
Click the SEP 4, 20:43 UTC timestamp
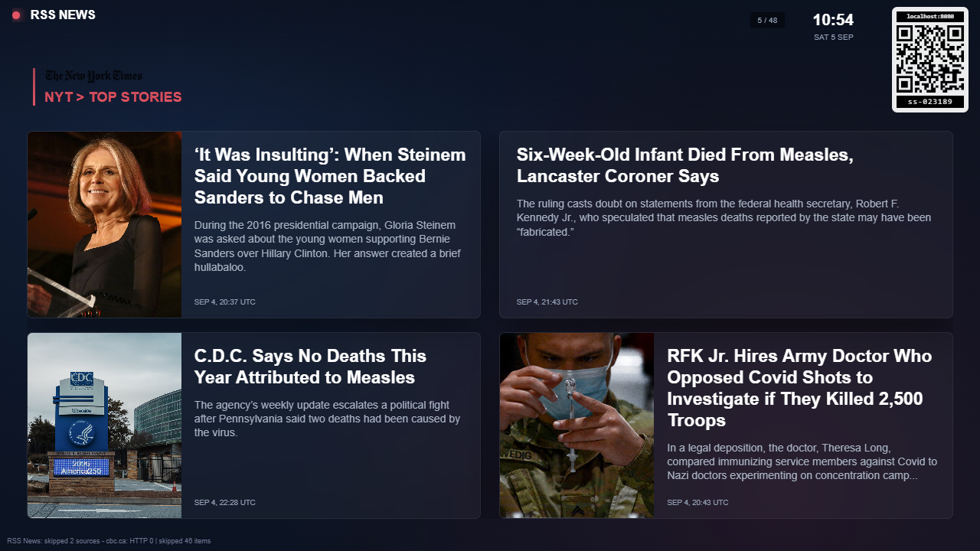pyautogui.click(x=697, y=503)
